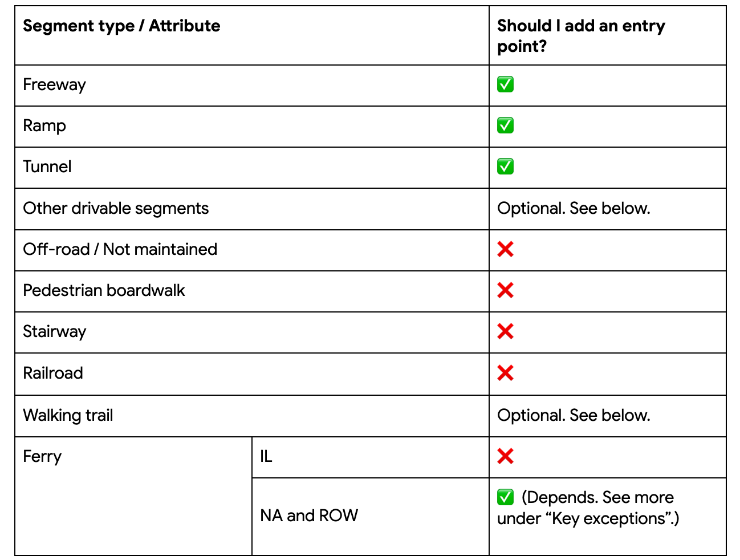Click the green checkmark in the Ramp row
Screen dimensions: 740x560
pyautogui.click(x=505, y=125)
